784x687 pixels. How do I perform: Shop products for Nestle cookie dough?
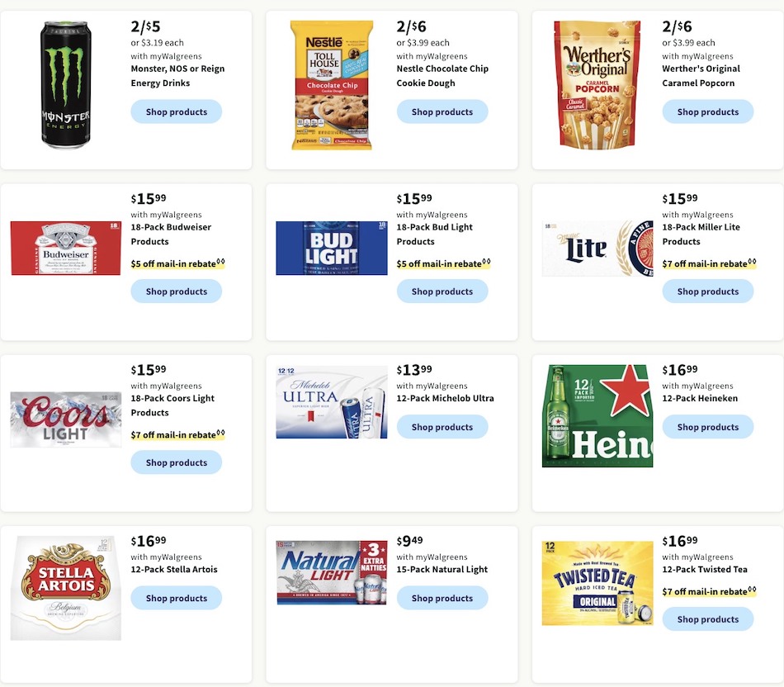[442, 111]
